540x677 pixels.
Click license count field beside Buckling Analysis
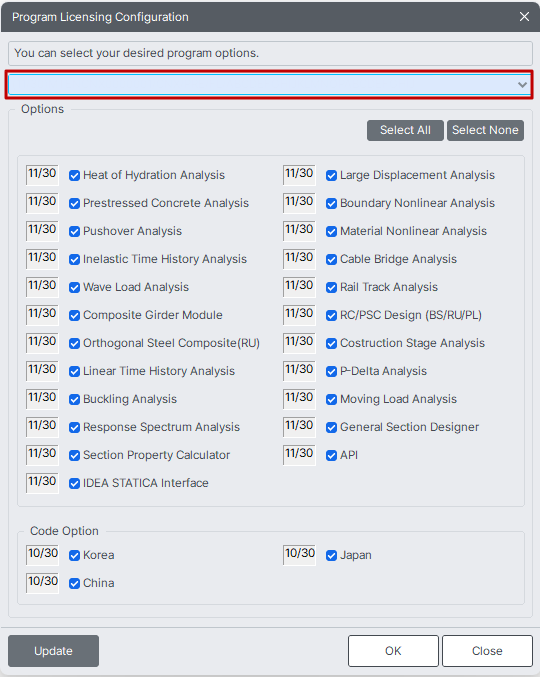pos(42,398)
